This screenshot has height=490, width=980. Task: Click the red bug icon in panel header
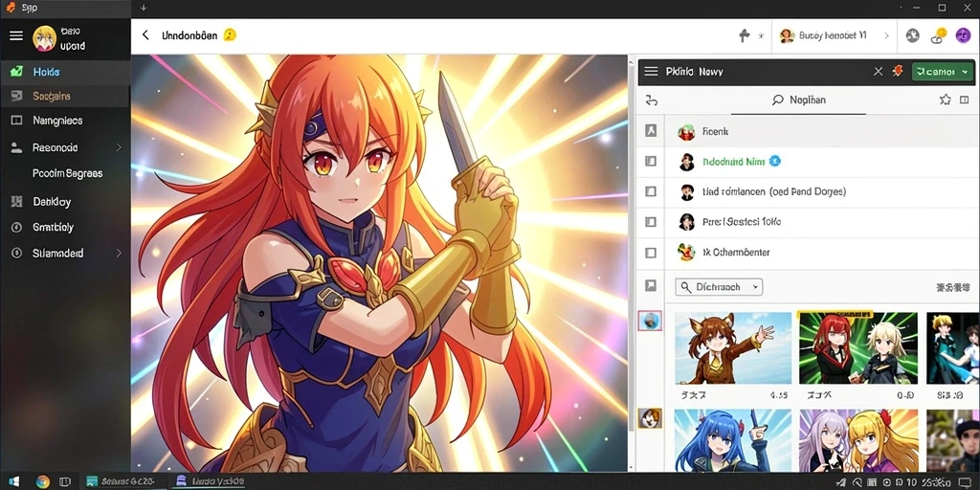(898, 71)
